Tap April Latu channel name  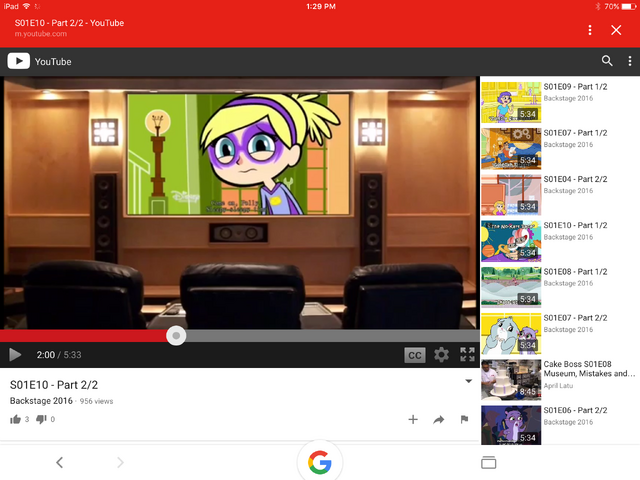pyautogui.click(x=558, y=386)
